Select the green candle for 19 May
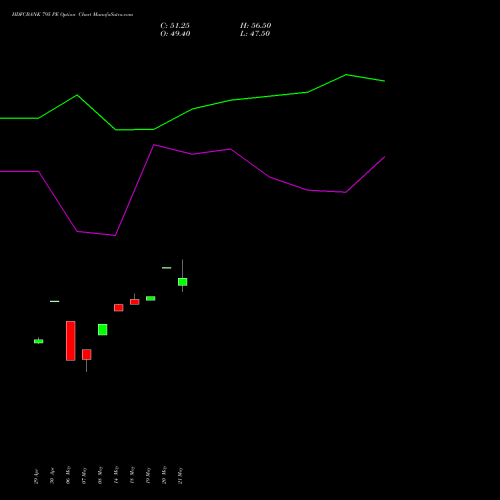Viewport: 500px width, 500px height. click(151, 298)
